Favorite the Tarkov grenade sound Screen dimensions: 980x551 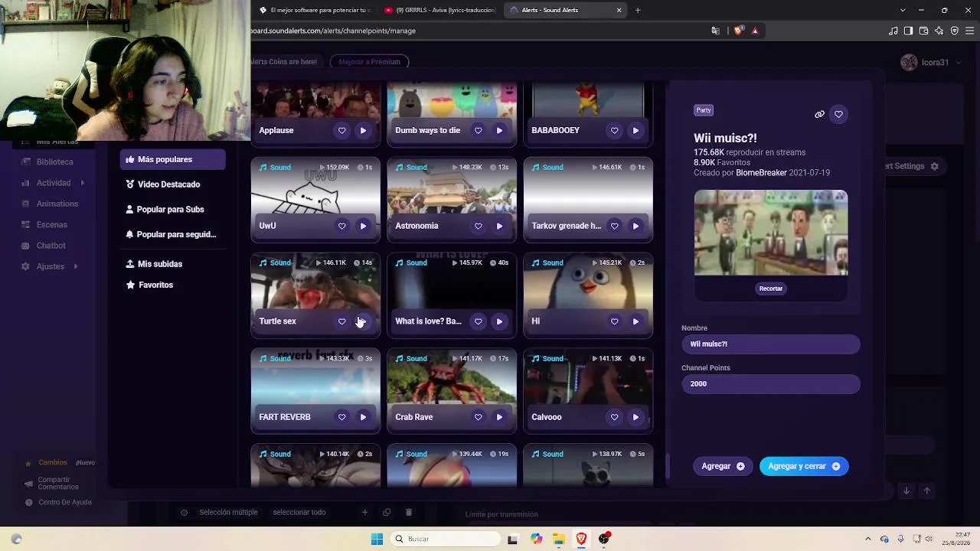pyautogui.click(x=615, y=226)
